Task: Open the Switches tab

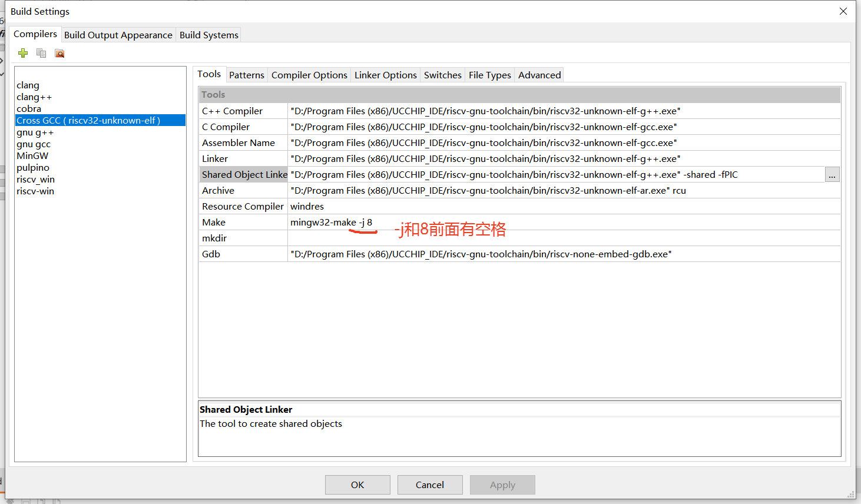Action: point(443,75)
